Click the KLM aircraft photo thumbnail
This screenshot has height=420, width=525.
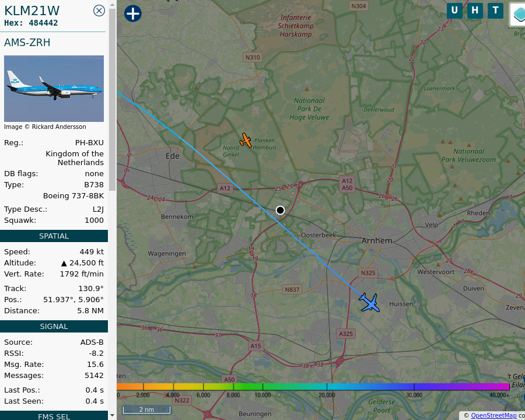pos(54,89)
